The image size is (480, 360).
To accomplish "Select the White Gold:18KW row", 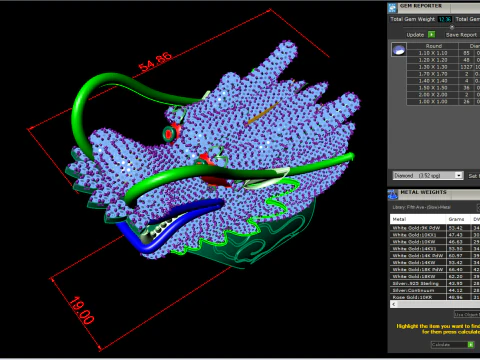I will pyautogui.click(x=435, y=277).
